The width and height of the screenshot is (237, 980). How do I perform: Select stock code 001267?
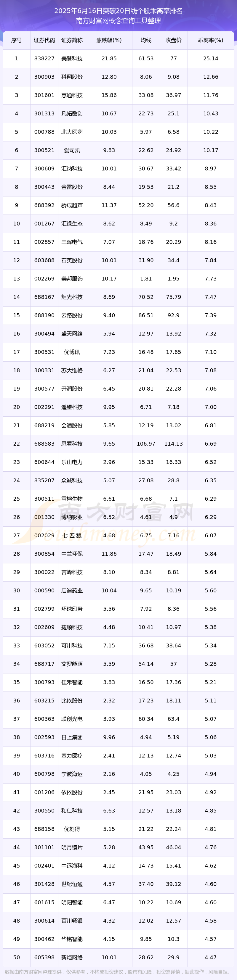pyautogui.click(x=44, y=224)
